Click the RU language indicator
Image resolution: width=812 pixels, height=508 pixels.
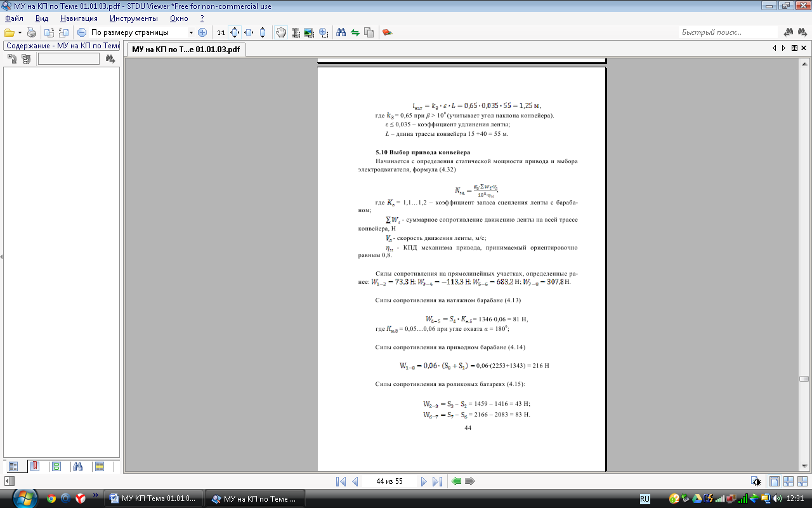[x=645, y=499]
